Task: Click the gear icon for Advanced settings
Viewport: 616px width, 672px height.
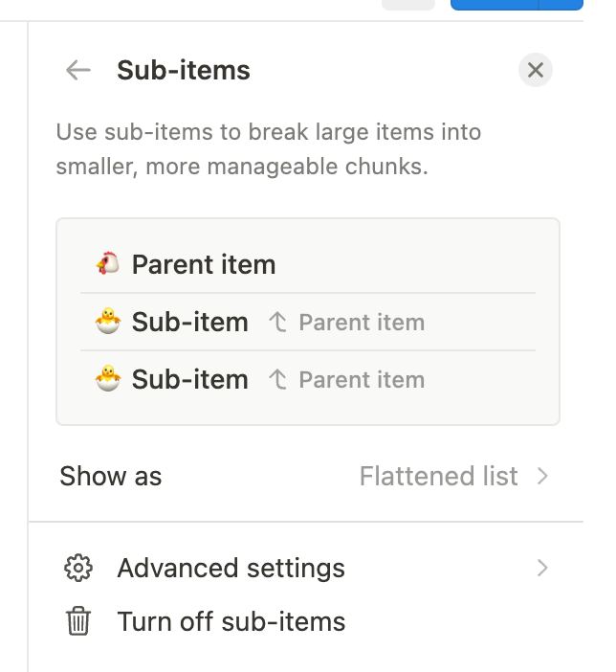Action: pos(78,569)
